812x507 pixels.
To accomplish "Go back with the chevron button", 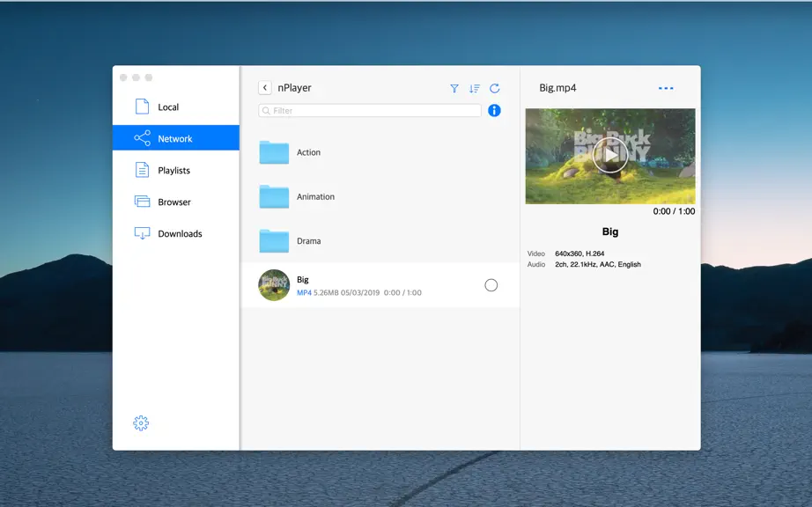I will click(264, 88).
